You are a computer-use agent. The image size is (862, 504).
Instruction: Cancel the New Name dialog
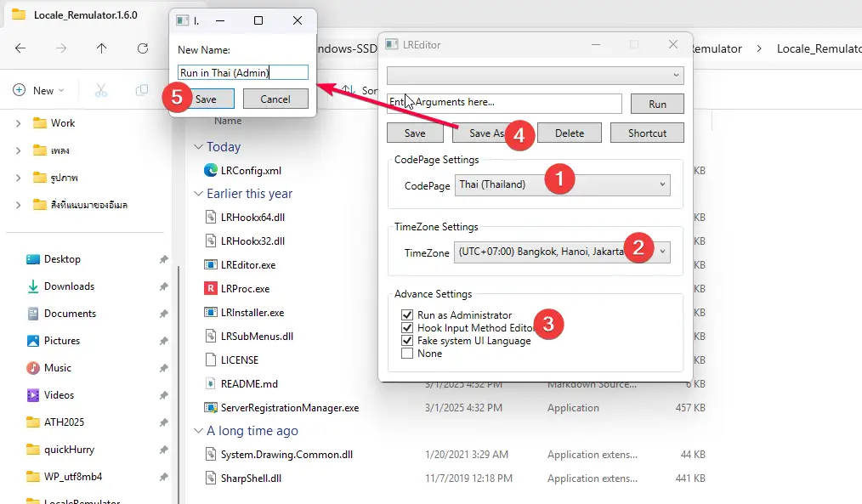[x=275, y=99]
